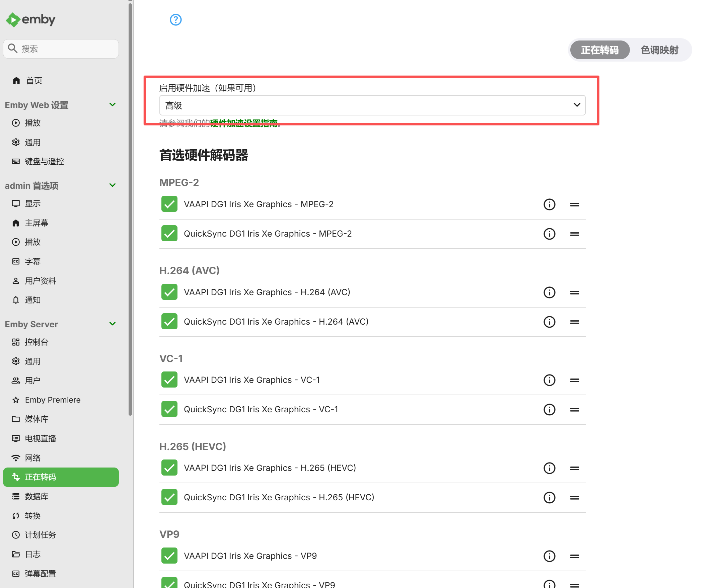The width and height of the screenshot is (726, 588).
Task: Go to 首页 in the sidebar
Action: point(34,81)
